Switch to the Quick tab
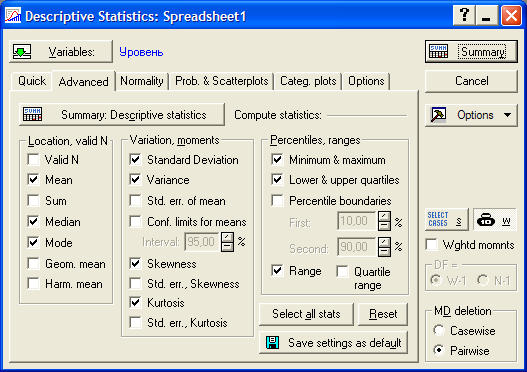The height and width of the screenshot is (372, 527). 32,81
